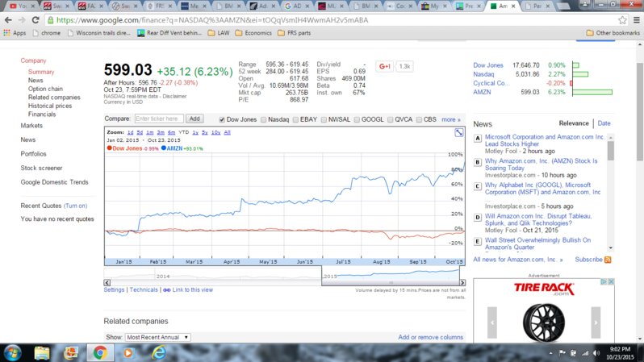Check the QVCA comparison box

click(x=390, y=119)
